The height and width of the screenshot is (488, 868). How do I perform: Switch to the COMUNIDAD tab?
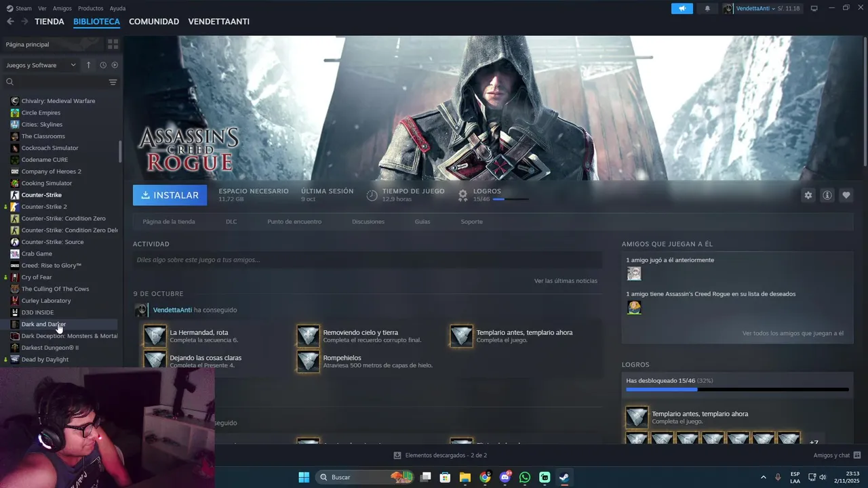[x=154, y=22]
